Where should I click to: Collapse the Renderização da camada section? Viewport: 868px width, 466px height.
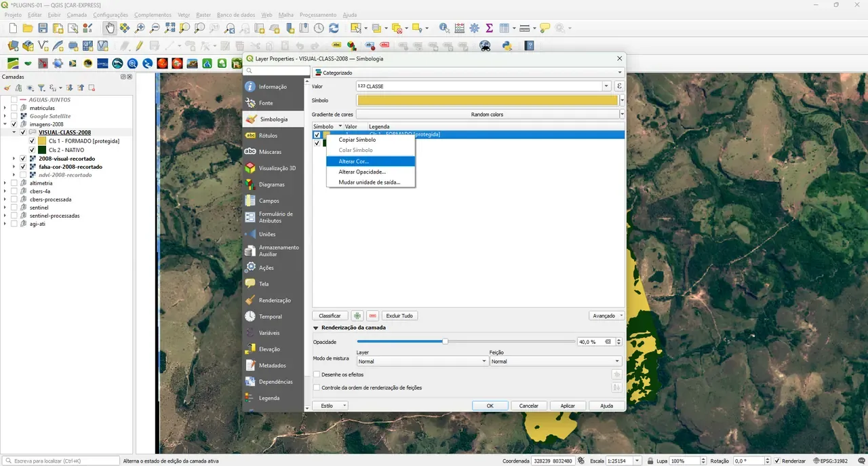(315, 328)
